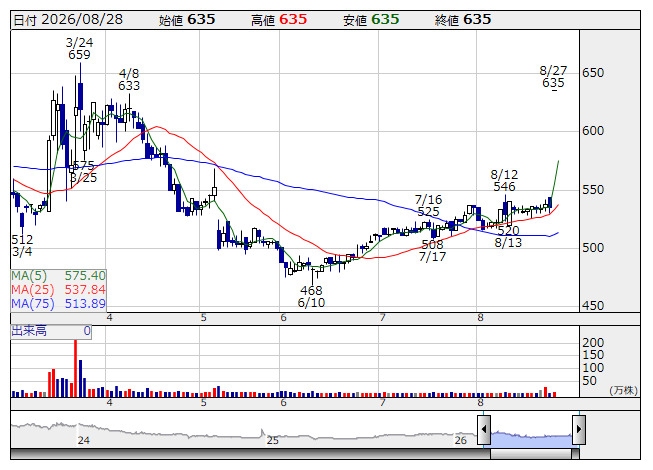Click the low price 安値 635
The image size is (653, 470).
click(x=371, y=20)
